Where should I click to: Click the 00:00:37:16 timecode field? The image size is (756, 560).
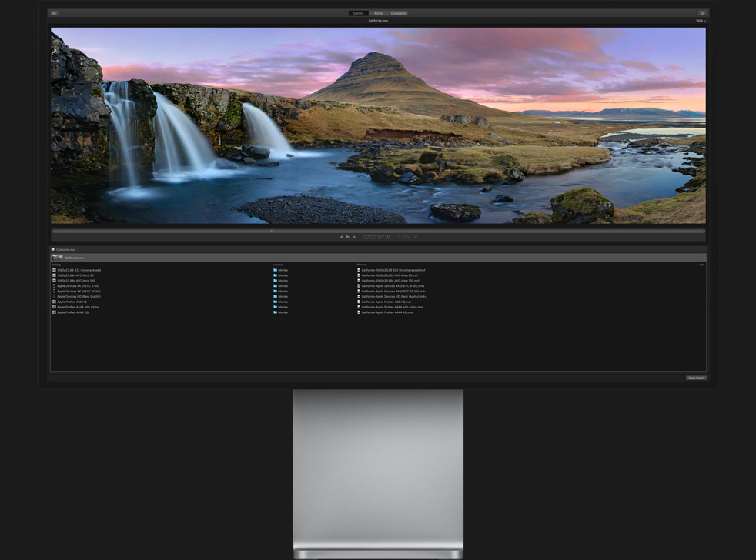coord(376,237)
